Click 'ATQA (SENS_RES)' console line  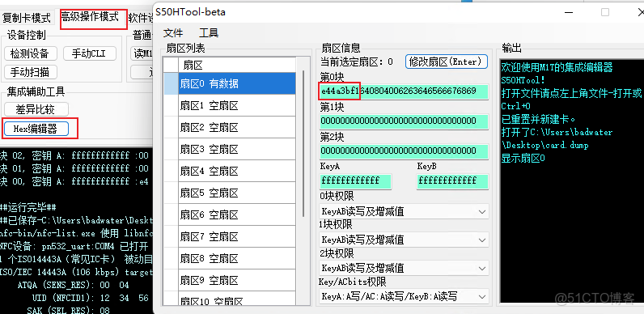(x=73, y=285)
